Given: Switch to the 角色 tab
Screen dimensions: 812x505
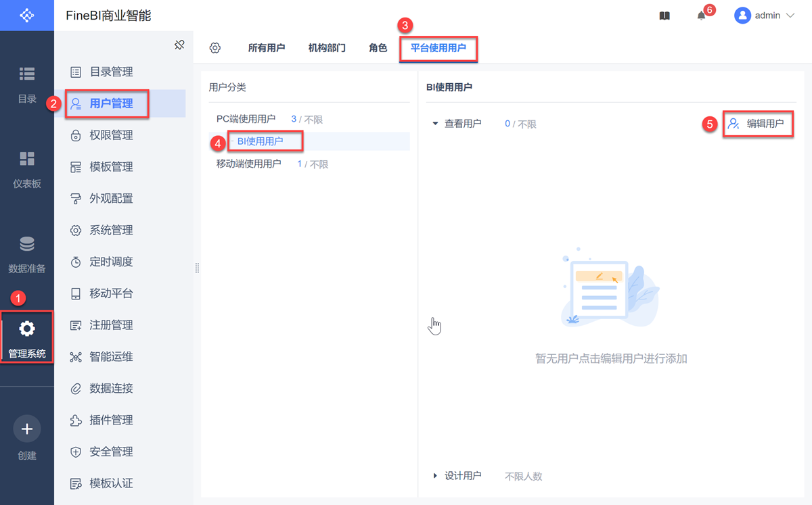Looking at the screenshot, I should [x=378, y=48].
